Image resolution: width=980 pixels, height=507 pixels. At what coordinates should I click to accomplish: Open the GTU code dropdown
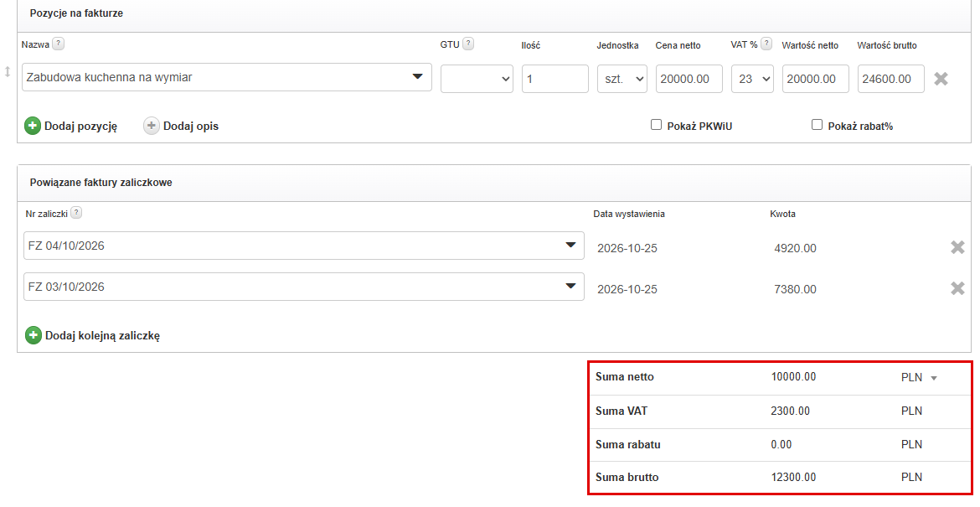(x=477, y=79)
